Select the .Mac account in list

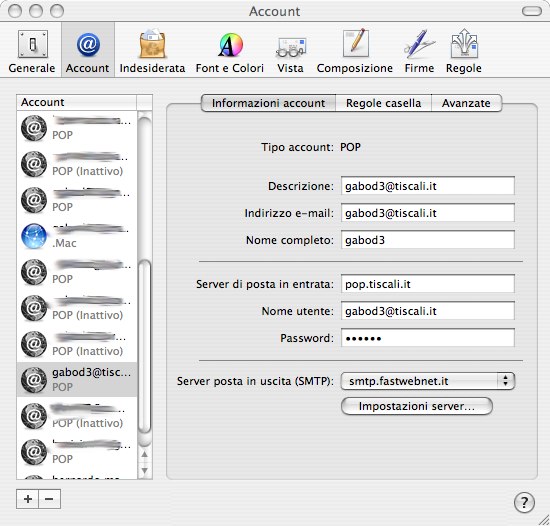pyautogui.click(x=77, y=236)
